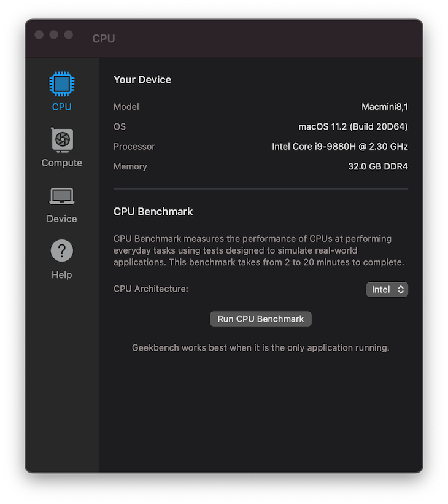The height and width of the screenshot is (504, 448).
Task: Click the Memory label
Action: [x=130, y=166]
